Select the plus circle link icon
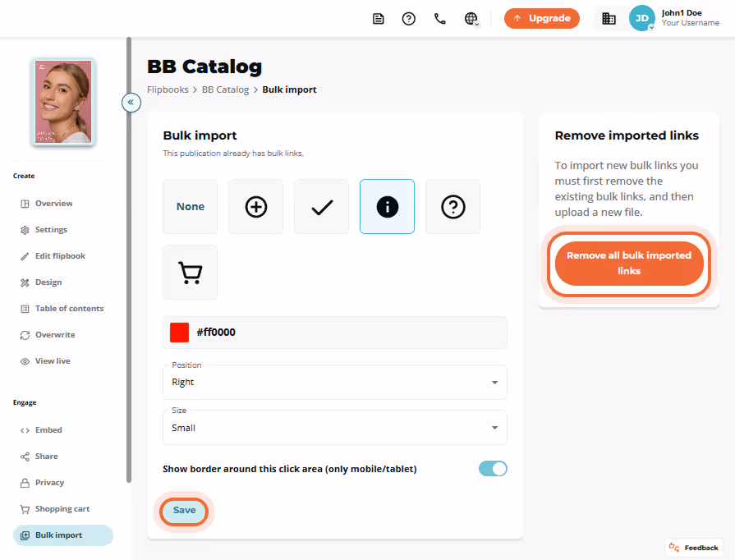The height and width of the screenshot is (560, 735). click(256, 207)
